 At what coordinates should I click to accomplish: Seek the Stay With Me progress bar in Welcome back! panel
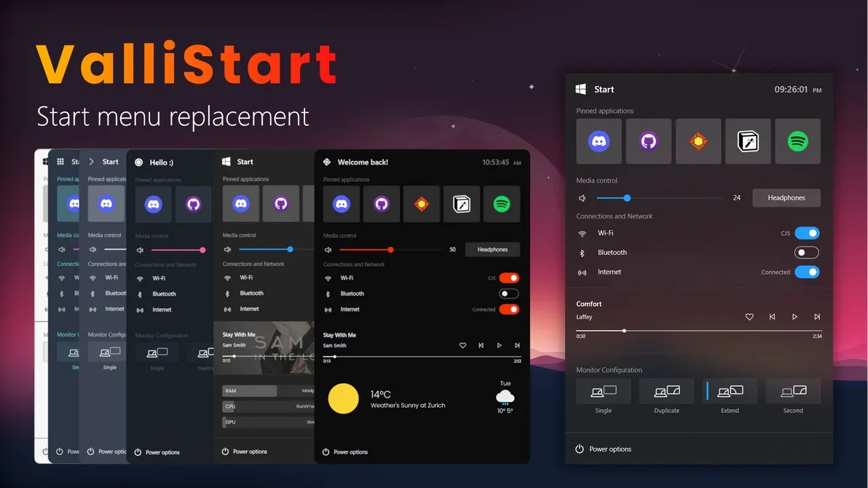pos(422,357)
